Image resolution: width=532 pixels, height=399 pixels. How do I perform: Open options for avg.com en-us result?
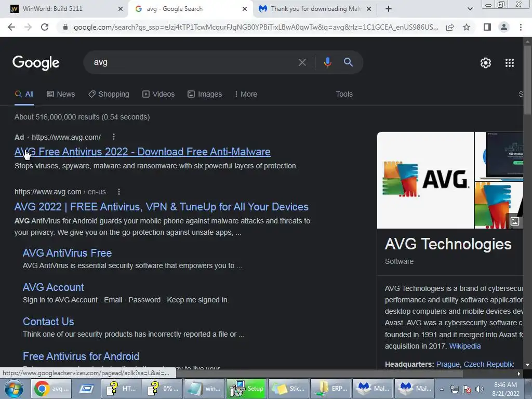pyautogui.click(x=119, y=192)
